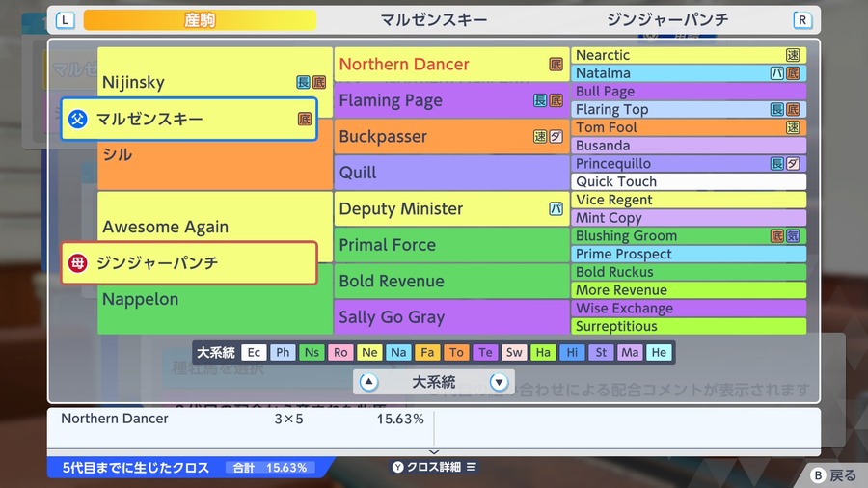Click the Ns bloodline swatch

tap(312, 352)
